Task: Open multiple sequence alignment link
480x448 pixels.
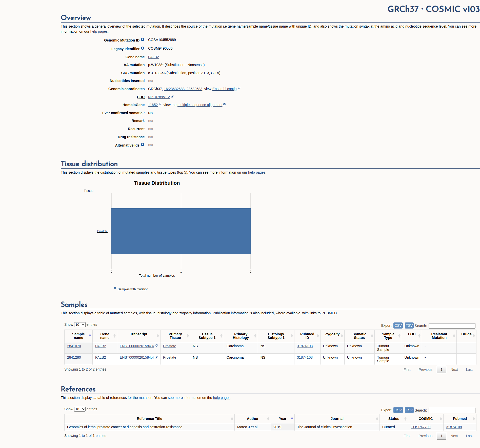Action: coord(200,105)
